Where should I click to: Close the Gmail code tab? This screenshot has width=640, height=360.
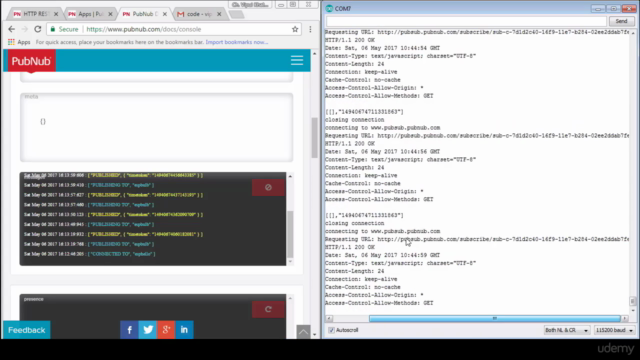(x=219, y=14)
